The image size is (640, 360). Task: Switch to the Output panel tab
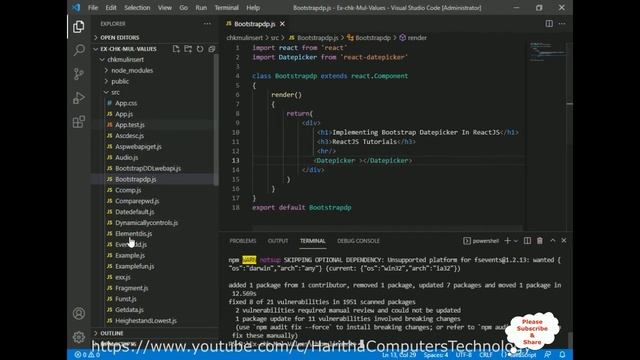pos(278,241)
